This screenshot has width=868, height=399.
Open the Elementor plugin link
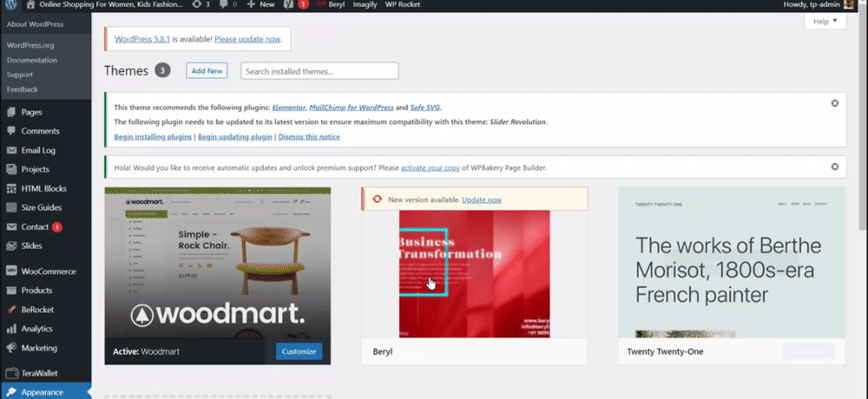click(x=288, y=108)
